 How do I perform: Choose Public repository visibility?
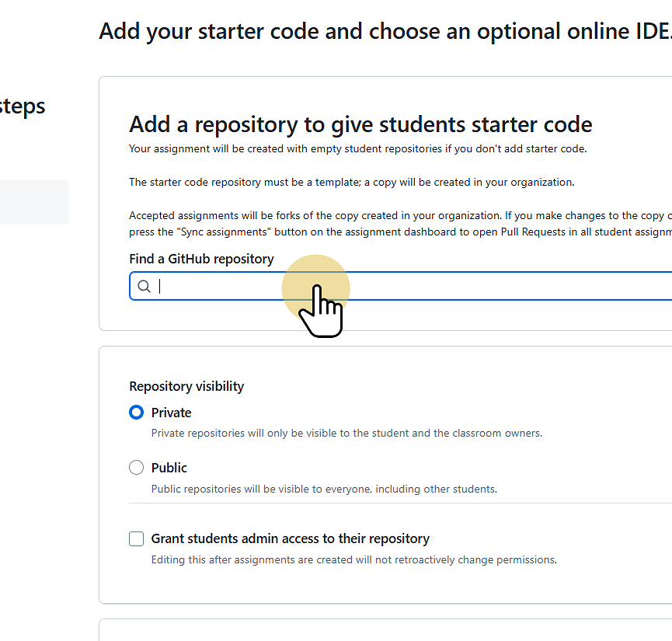pos(136,467)
